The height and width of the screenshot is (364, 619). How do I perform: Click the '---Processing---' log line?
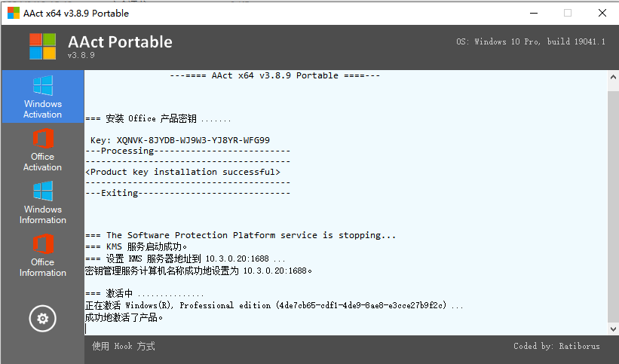pyautogui.click(x=188, y=151)
